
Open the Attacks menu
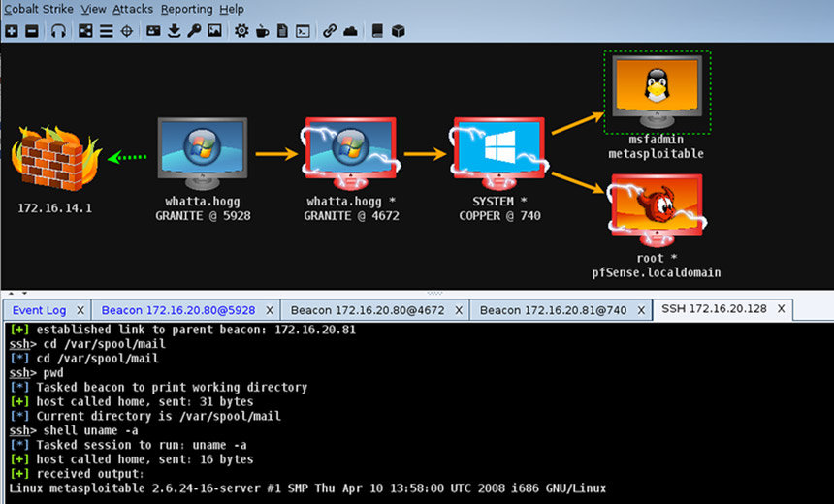(x=132, y=9)
